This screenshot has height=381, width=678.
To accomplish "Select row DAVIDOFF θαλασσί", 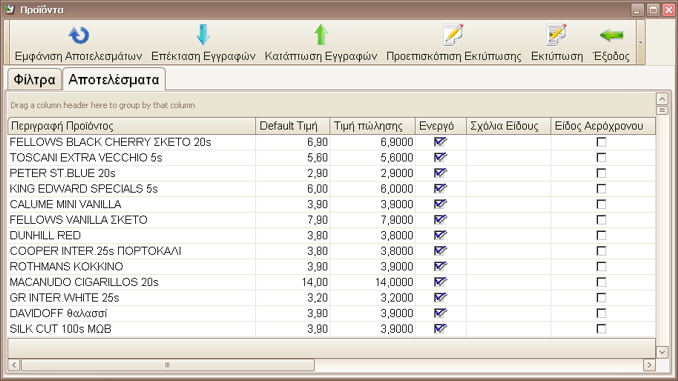I will pos(332,313).
